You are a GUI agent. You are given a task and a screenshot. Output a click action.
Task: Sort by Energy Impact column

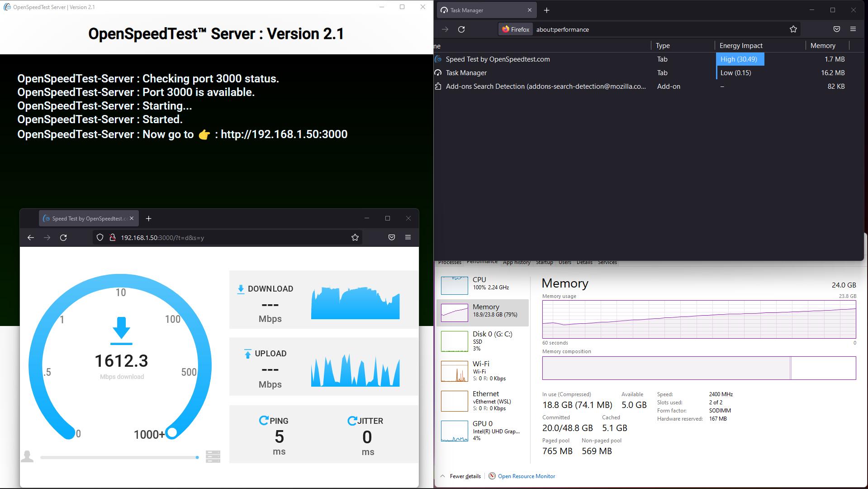pos(741,46)
